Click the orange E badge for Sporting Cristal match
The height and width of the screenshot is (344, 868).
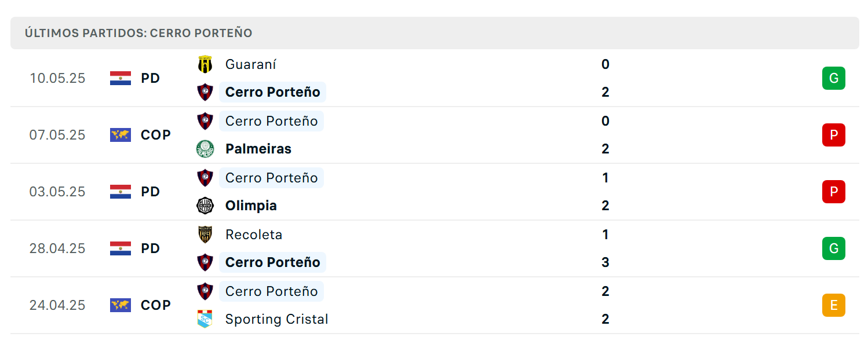833,305
